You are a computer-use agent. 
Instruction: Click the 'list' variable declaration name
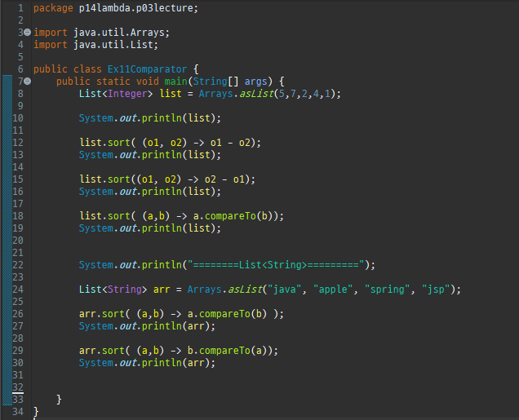click(x=171, y=94)
